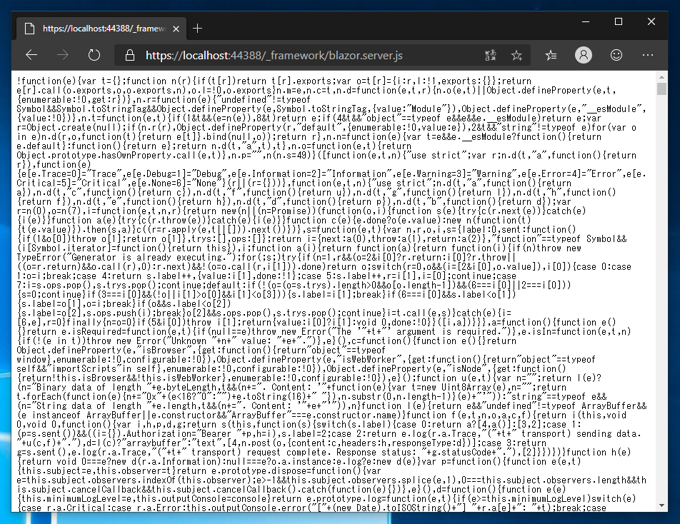
Task: Close the localhost:44388 tab
Action: [x=176, y=29]
